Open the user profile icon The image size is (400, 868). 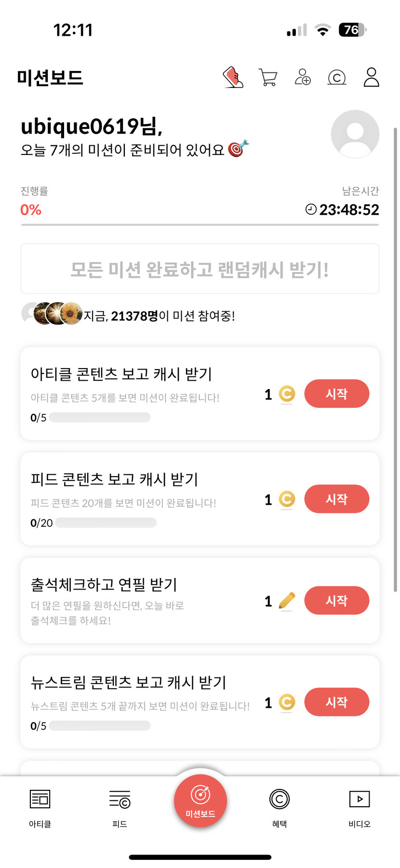pos(371,77)
